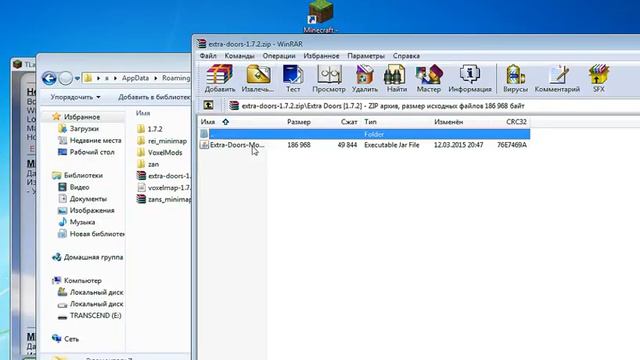Click the Комментарий (Comment) toolbar icon
Image resolution: width=640 pixels, height=360 pixels.
tap(557, 78)
